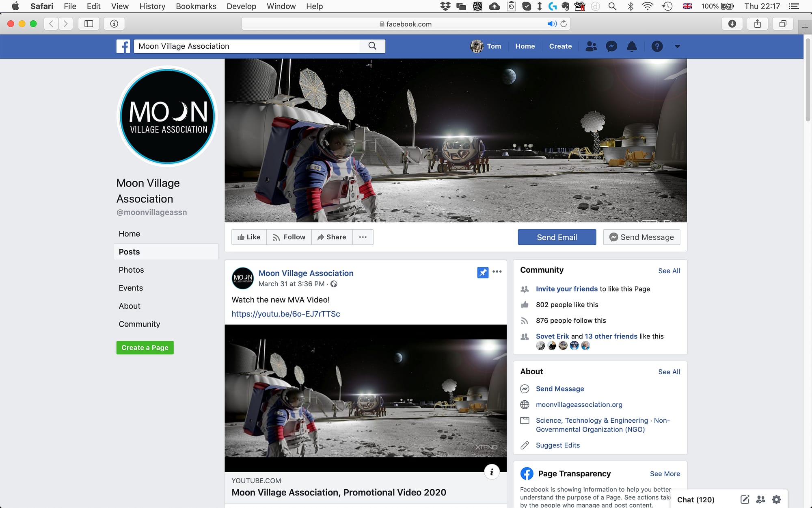Click See More in Page Transparency
812x508 pixels.
click(665, 474)
